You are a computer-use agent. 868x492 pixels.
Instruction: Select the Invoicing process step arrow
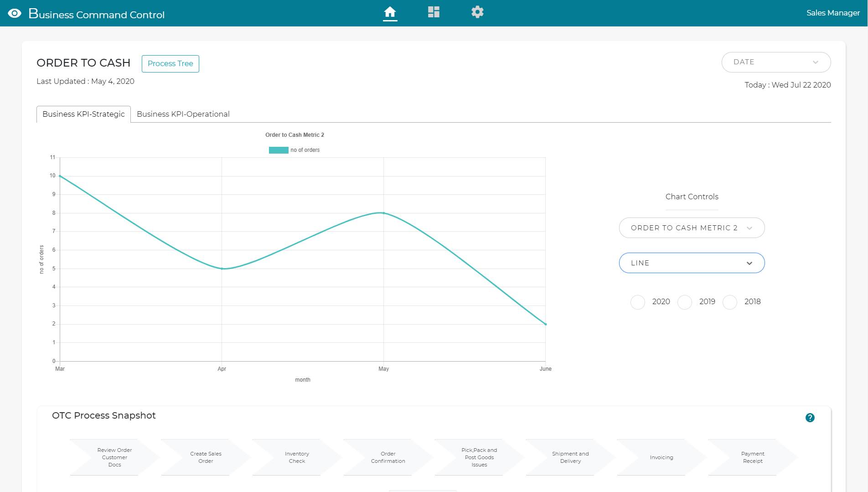pos(661,457)
